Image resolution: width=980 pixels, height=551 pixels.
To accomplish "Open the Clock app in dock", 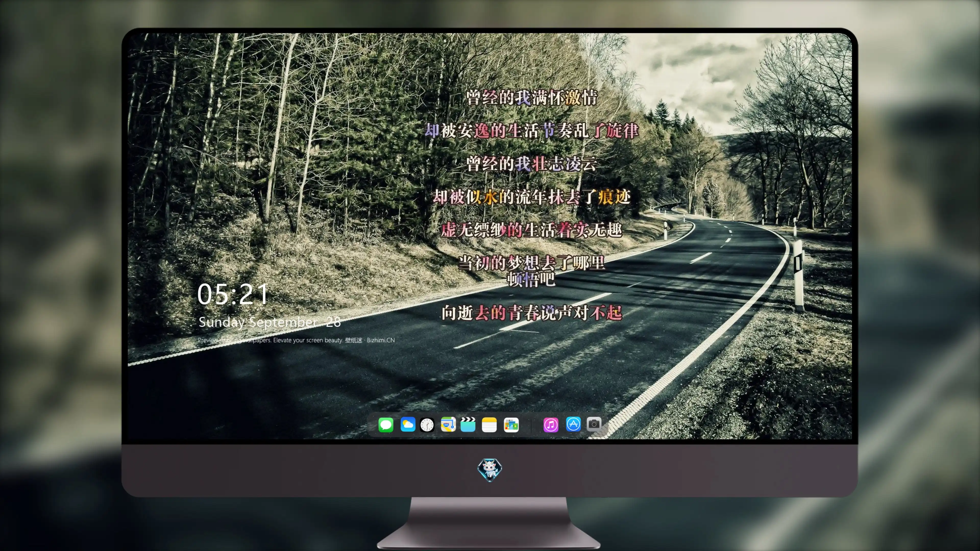I will tap(427, 425).
